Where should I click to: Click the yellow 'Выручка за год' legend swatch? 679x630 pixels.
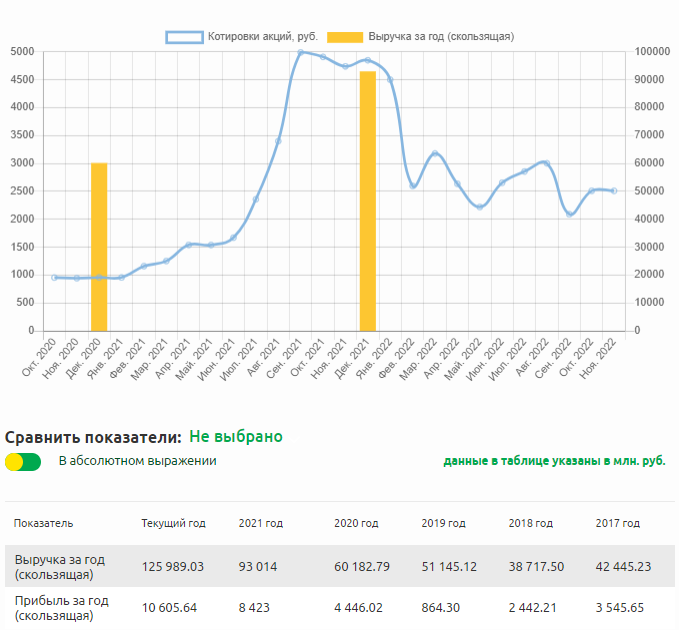[x=346, y=37]
